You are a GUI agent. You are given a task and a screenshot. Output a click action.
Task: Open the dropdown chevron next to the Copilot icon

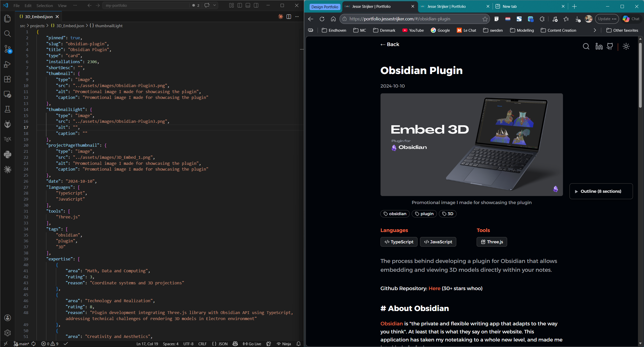pos(214,5)
